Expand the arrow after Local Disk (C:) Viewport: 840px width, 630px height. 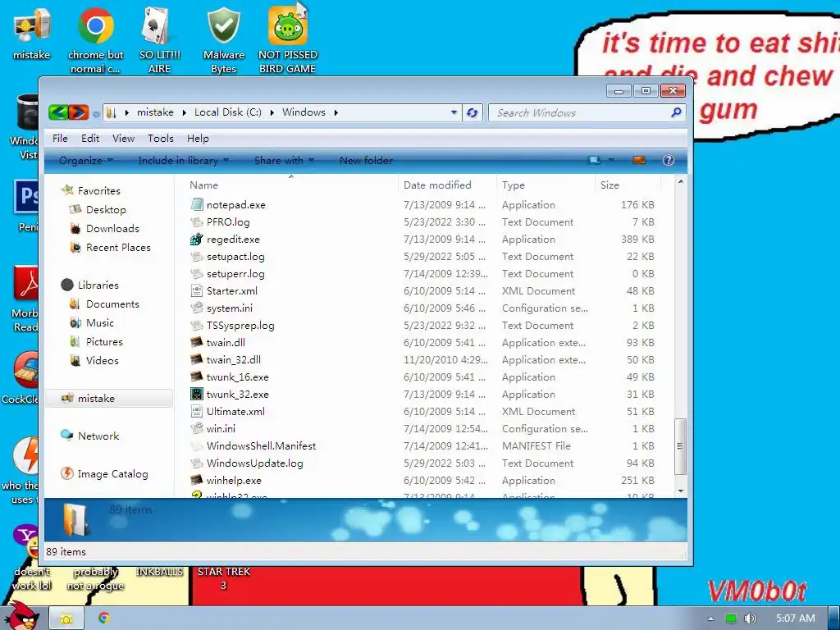(x=272, y=112)
